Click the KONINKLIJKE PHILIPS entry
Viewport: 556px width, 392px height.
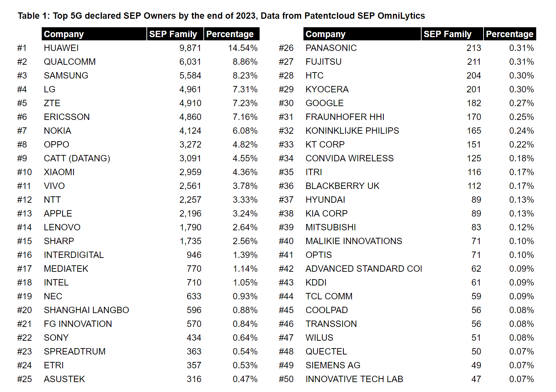pyautogui.click(x=352, y=131)
